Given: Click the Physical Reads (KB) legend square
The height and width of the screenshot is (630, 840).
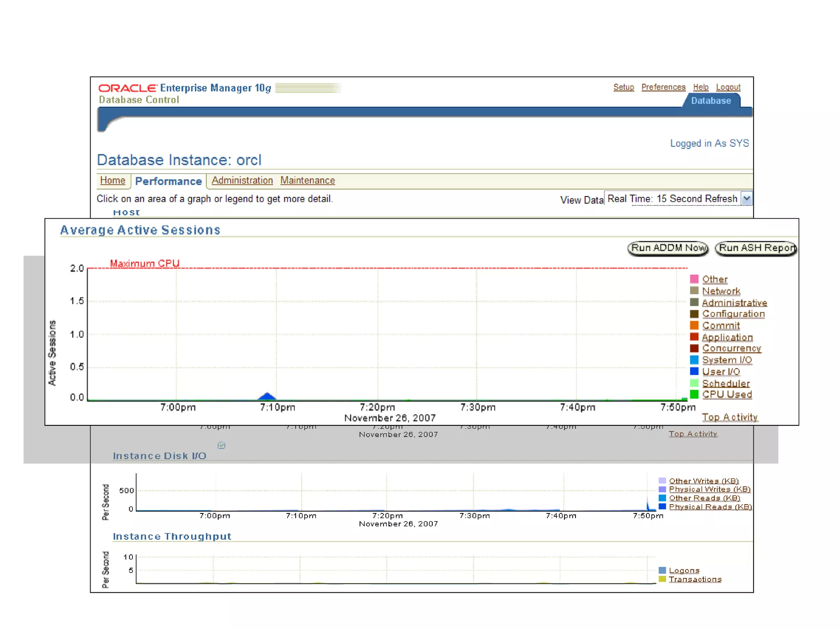Looking at the screenshot, I should pyautogui.click(x=662, y=507).
